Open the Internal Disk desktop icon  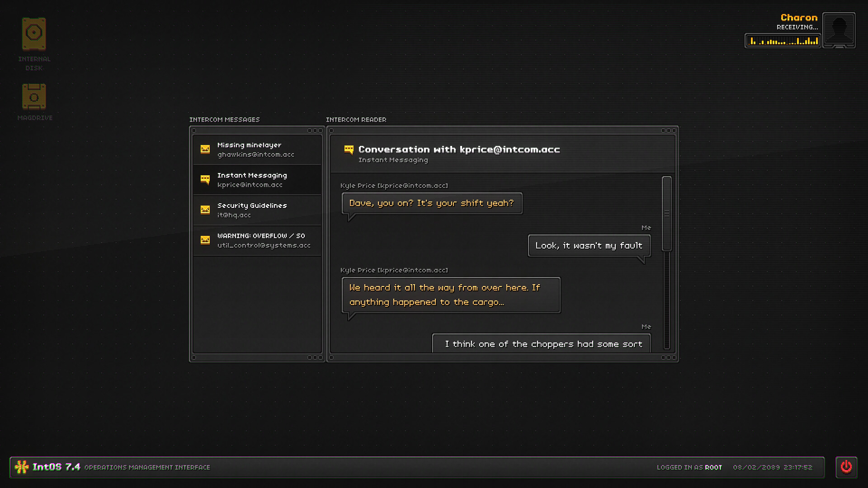point(34,34)
